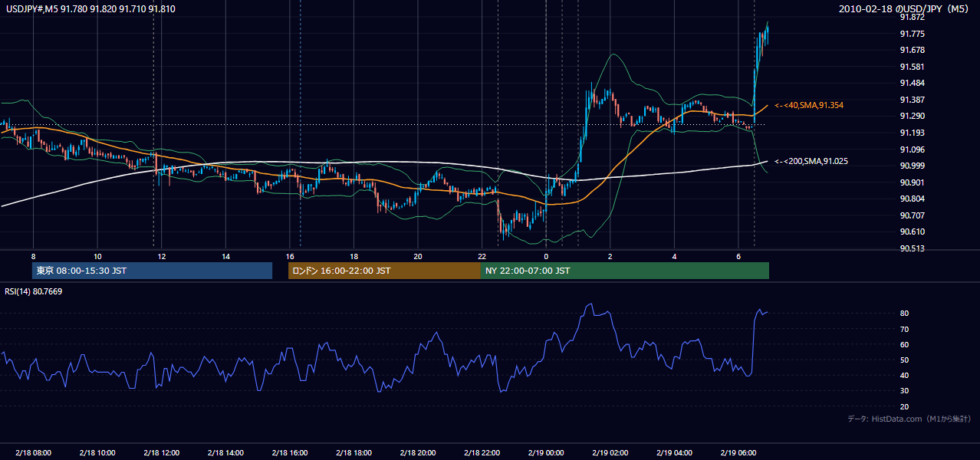Click RSI scale value 20

(x=905, y=406)
